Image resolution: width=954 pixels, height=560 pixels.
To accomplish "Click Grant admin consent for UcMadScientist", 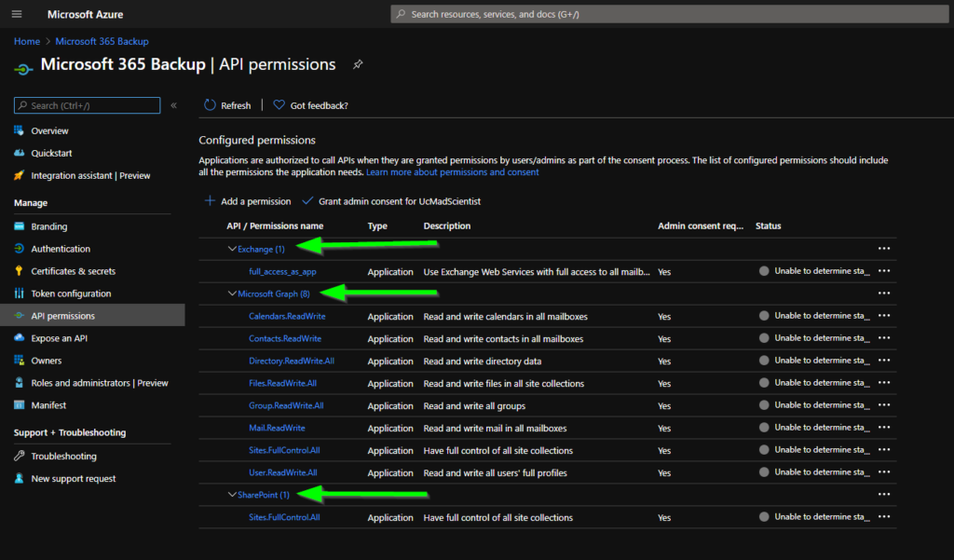I will [400, 201].
